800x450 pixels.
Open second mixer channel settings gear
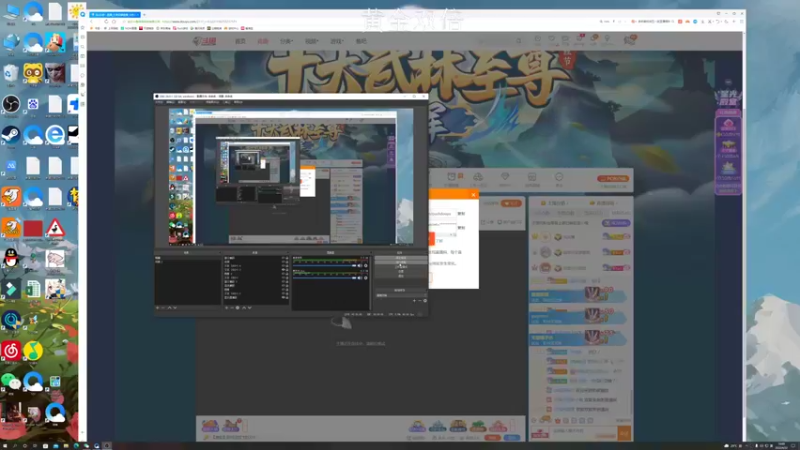(366, 278)
